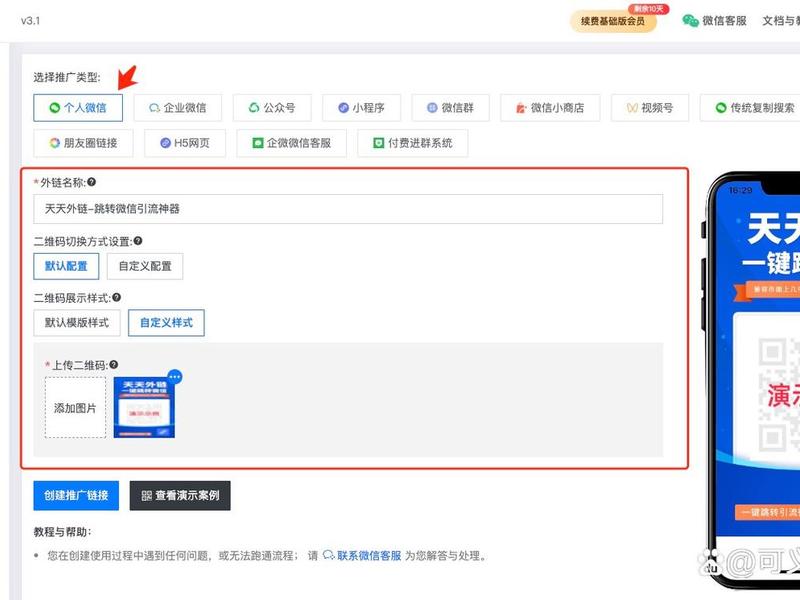Click the 创建推广链接 button
This screenshot has height=600, width=800.
click(x=76, y=495)
